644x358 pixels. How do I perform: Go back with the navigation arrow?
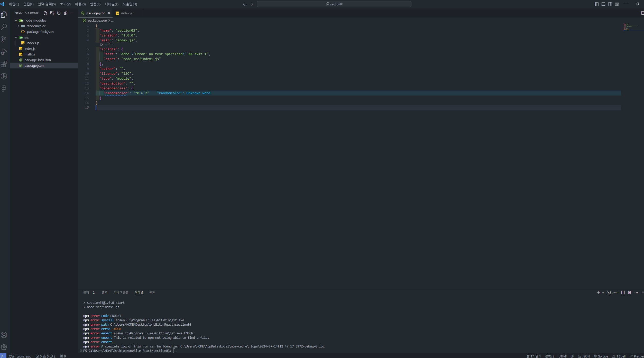[244, 4]
